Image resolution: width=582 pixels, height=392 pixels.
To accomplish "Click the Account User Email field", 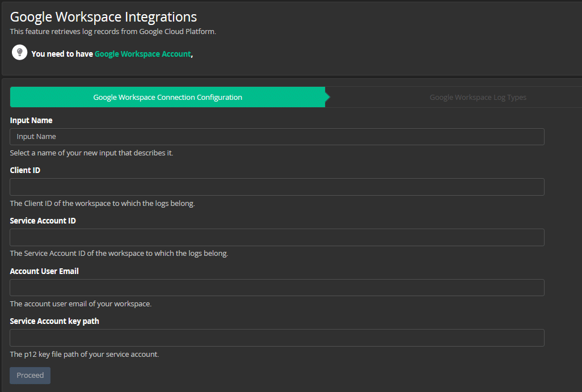I will 277,288.
